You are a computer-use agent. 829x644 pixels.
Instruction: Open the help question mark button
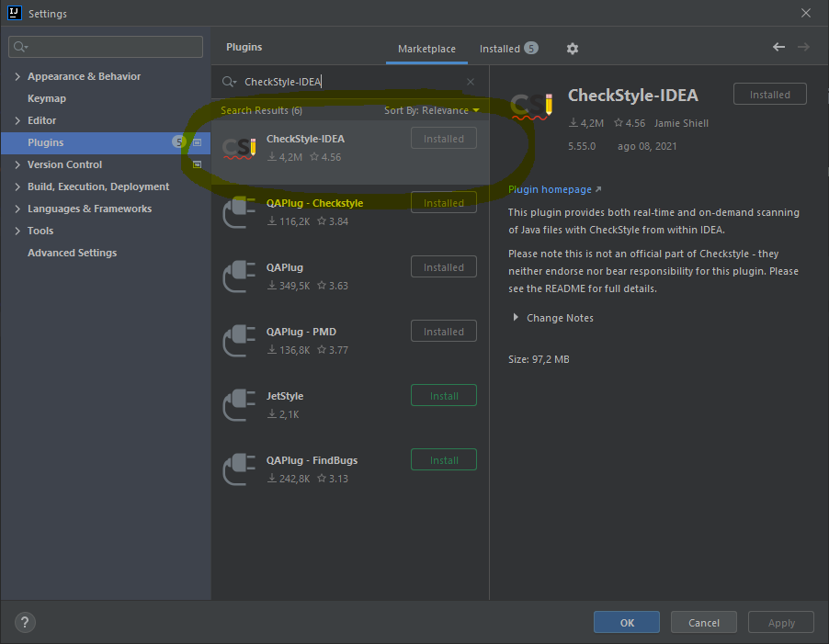click(x=25, y=622)
